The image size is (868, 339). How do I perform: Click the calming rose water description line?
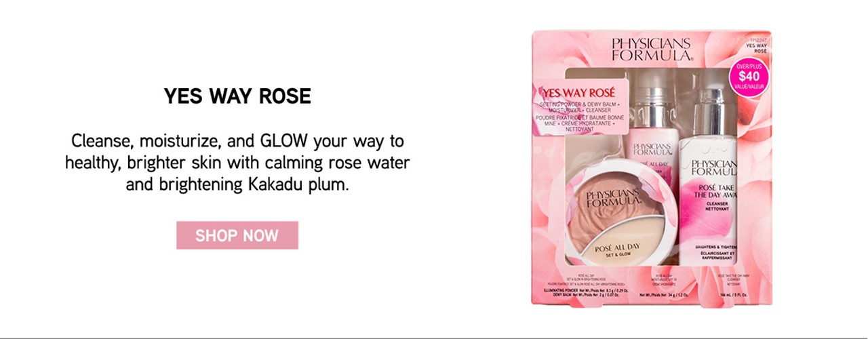tap(239, 163)
